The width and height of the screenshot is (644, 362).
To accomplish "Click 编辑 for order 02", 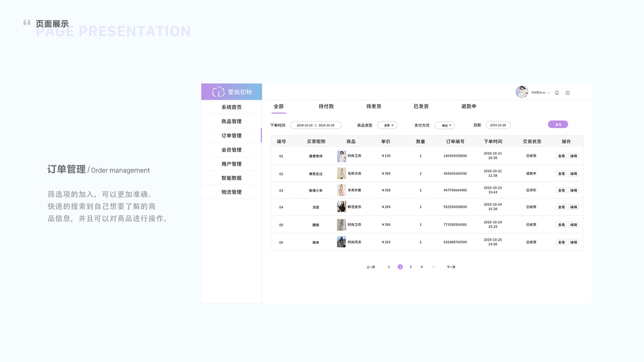I will point(573,174).
